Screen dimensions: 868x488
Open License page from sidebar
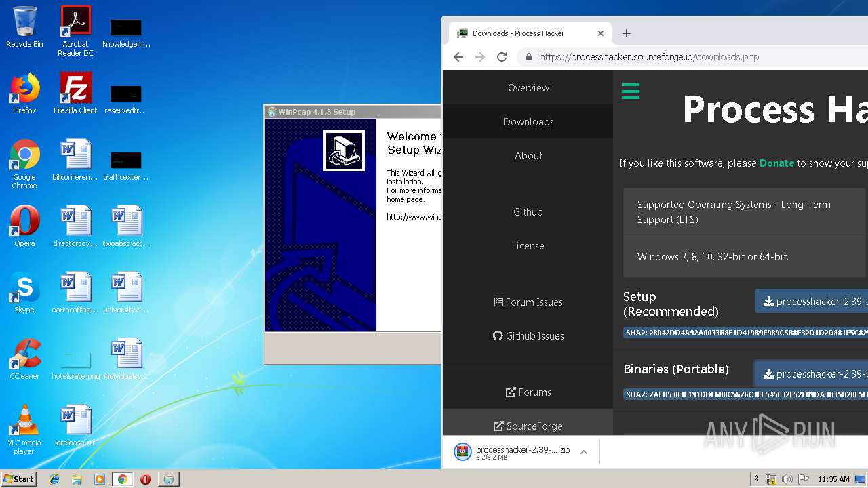tap(528, 246)
